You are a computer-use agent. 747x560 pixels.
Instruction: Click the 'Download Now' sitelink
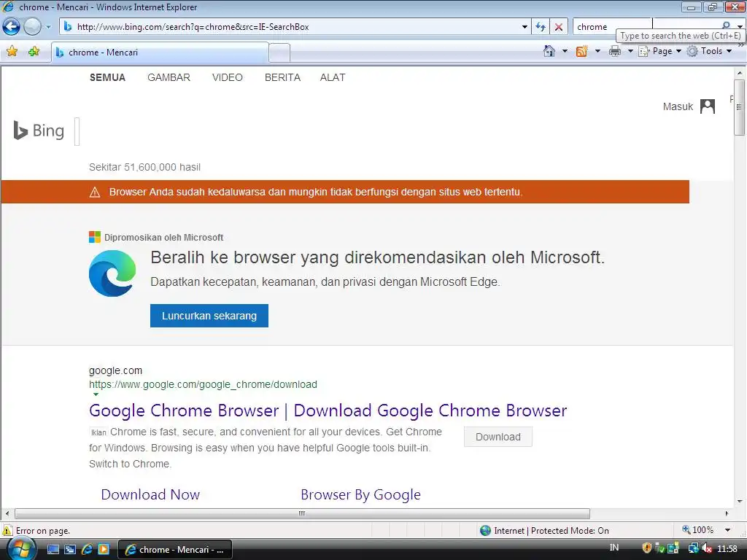click(x=150, y=495)
